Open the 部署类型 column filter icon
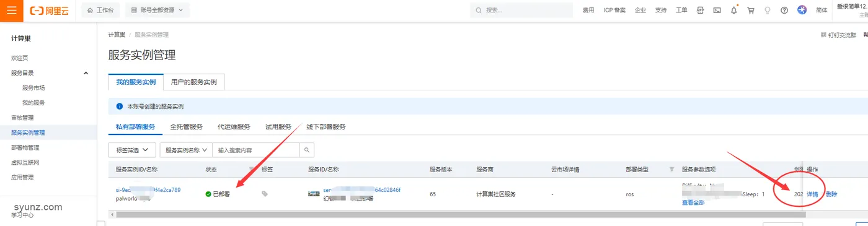The width and height of the screenshot is (868, 226). (x=672, y=169)
